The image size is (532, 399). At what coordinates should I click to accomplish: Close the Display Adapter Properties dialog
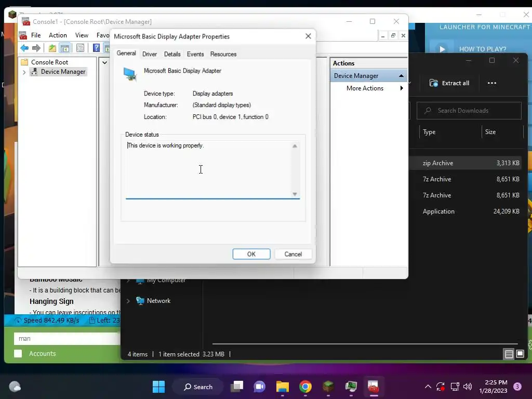[308, 36]
